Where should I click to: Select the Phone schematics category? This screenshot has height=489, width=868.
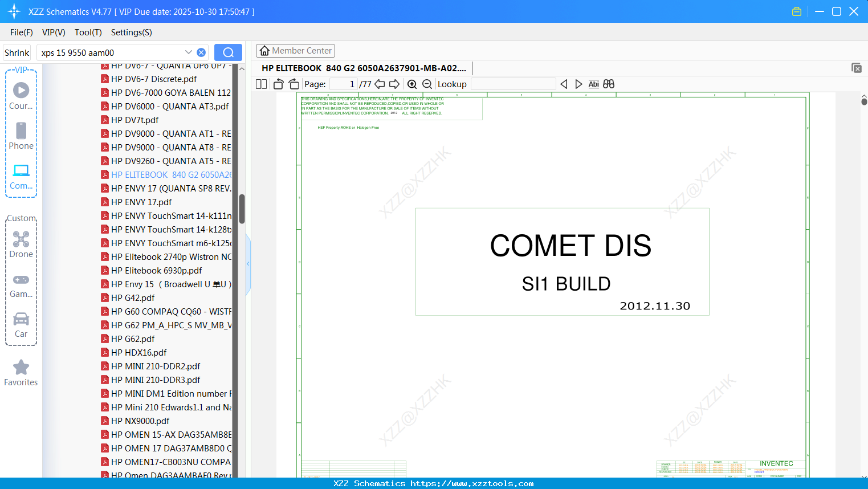click(21, 136)
